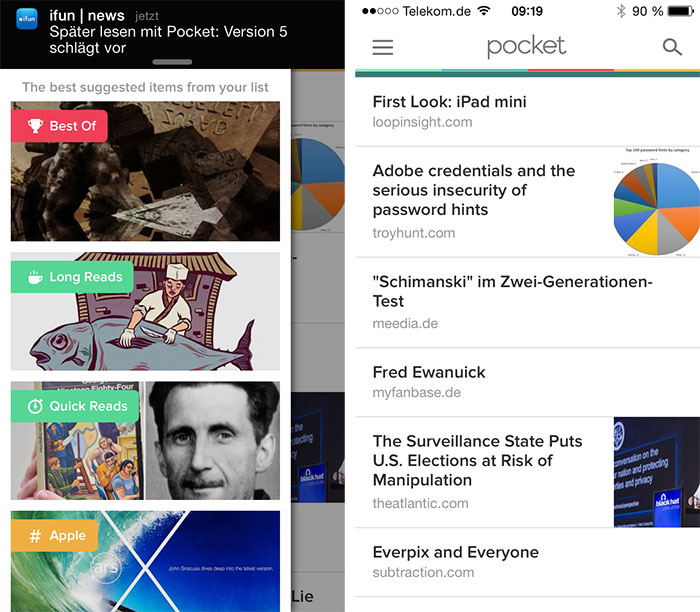Select the Best Of trophy tag
Viewport: 700px width, 612px height.
tap(59, 126)
